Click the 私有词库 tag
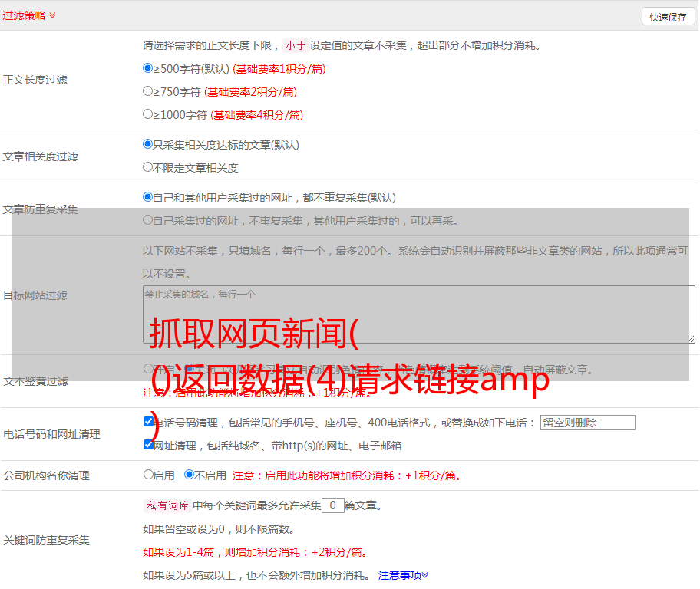 point(168,505)
